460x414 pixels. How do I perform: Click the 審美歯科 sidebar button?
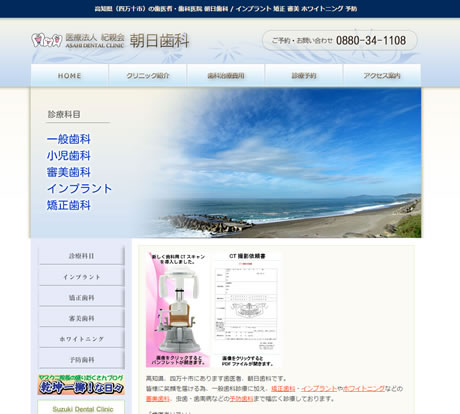click(x=82, y=318)
